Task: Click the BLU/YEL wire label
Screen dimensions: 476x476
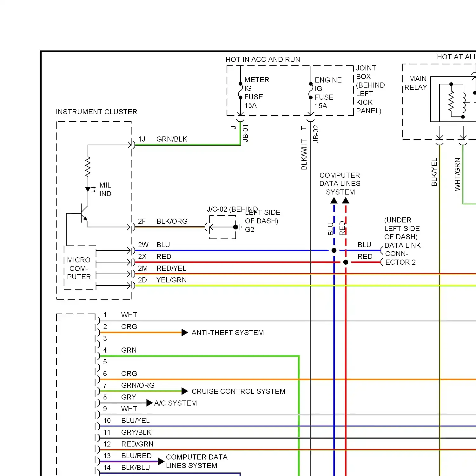Action: (136, 420)
